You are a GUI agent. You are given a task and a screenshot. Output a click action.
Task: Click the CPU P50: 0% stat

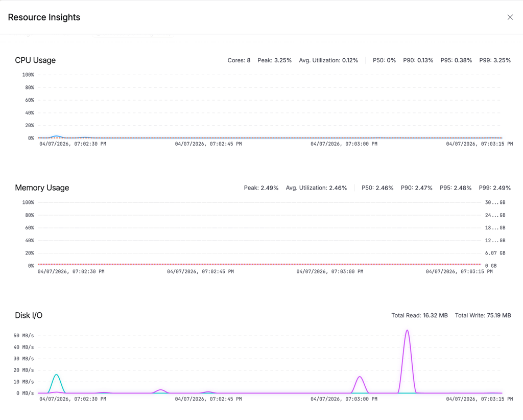[384, 60]
